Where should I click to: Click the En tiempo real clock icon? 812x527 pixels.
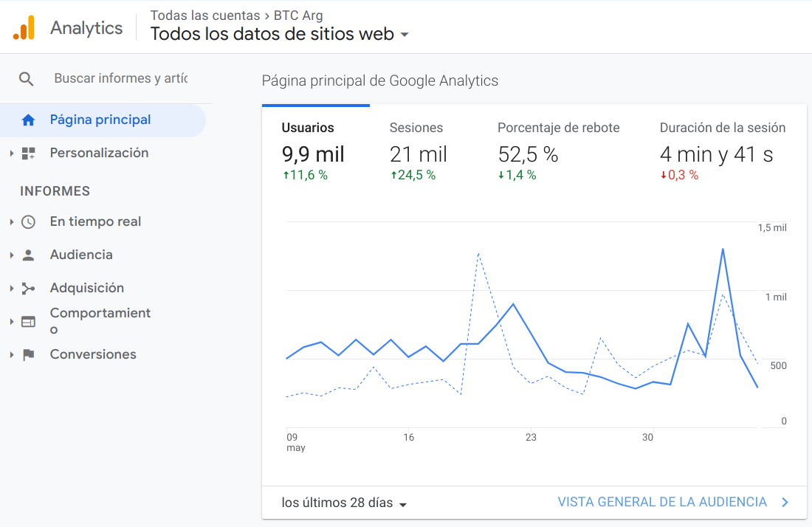coord(28,222)
